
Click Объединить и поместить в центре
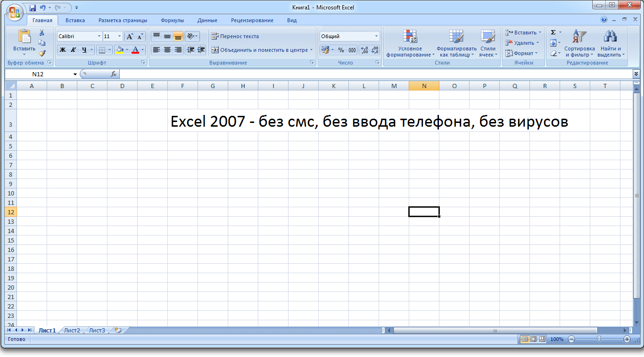point(262,50)
